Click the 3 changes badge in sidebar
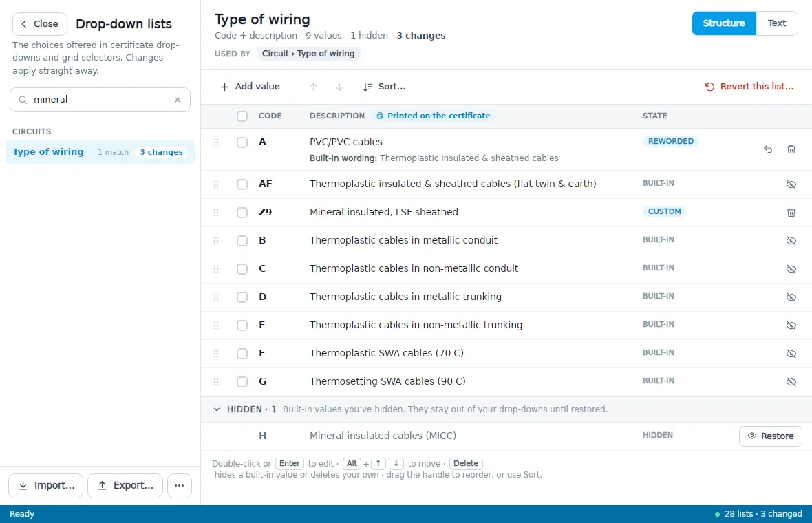Viewport: 812px width, 523px height. click(x=162, y=152)
